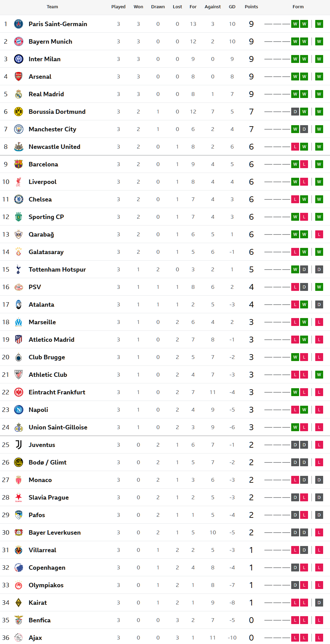Click Qarabağ's latest red loss form badge
This screenshot has width=330, height=644.
(319, 234)
